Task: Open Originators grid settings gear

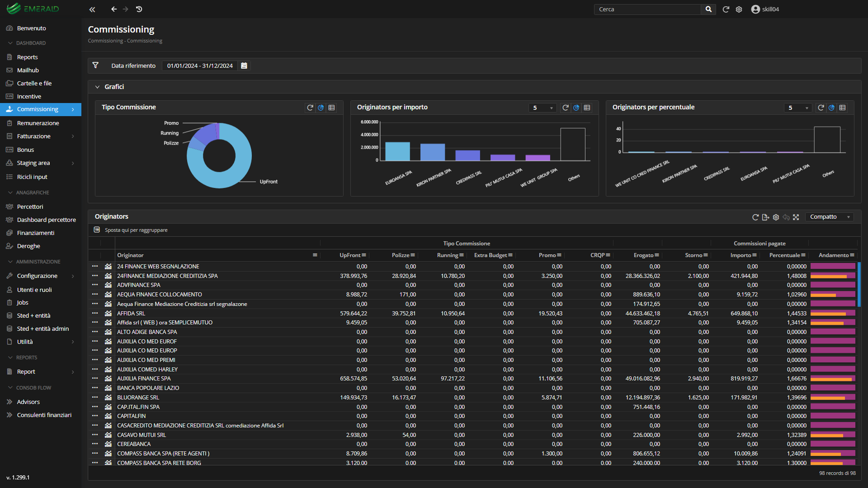Action: (776, 217)
